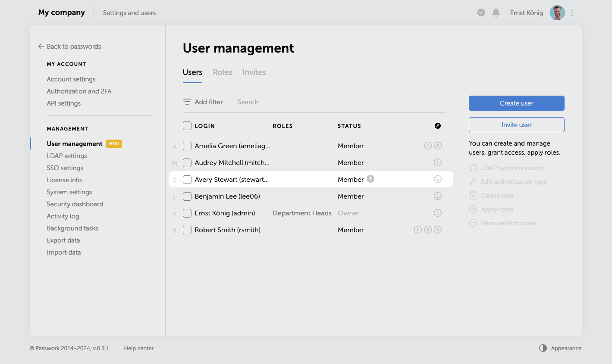Click the Back to passwords arrow
612x364 pixels.
point(41,47)
